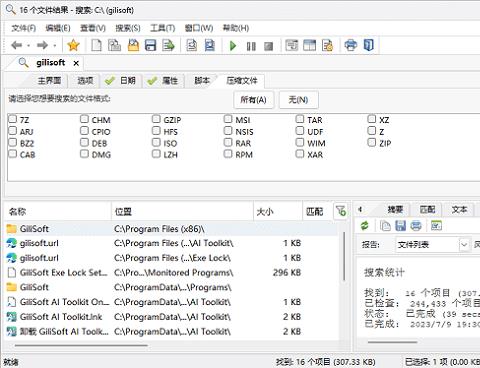Enable the XZ checkbox
The image size is (480, 368).
372,119
